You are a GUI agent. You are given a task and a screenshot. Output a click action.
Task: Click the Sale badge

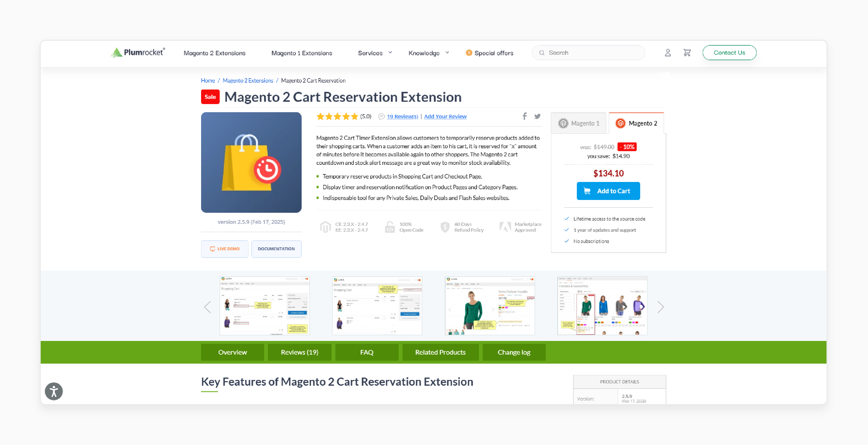pyautogui.click(x=210, y=97)
